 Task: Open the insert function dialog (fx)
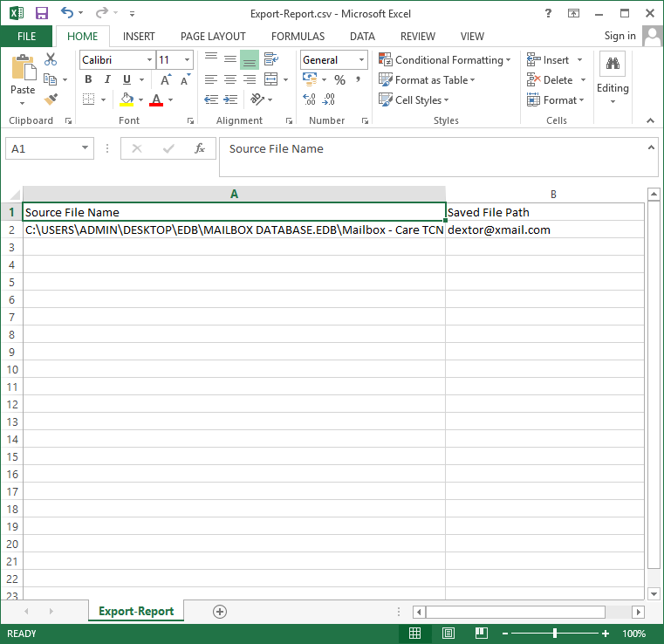pyautogui.click(x=200, y=148)
